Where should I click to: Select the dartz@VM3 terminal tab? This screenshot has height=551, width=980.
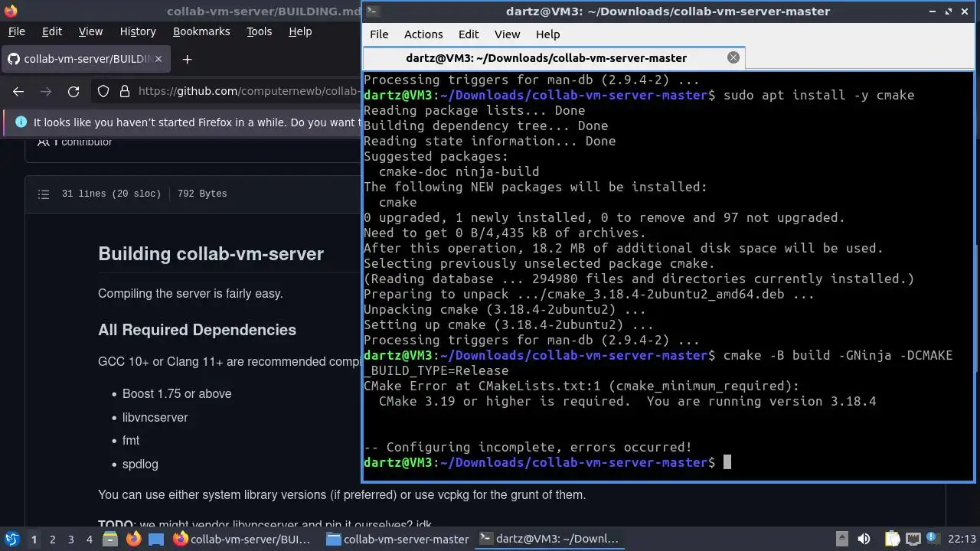tap(553, 57)
